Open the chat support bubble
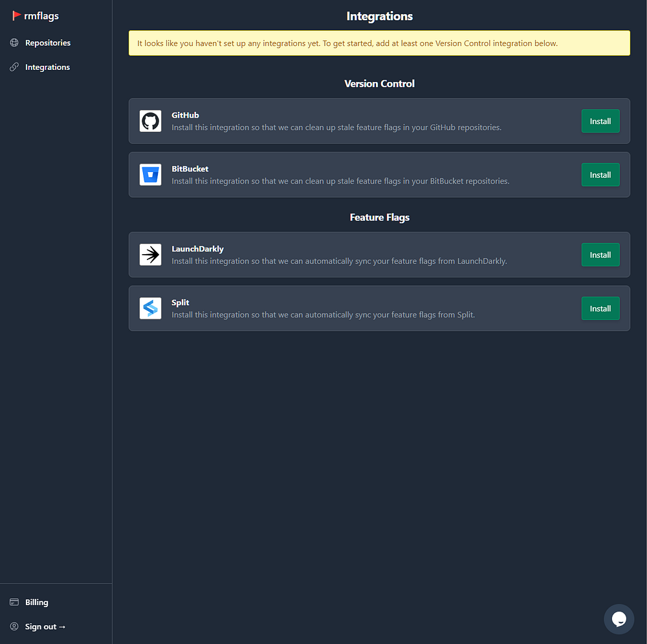 (619, 619)
